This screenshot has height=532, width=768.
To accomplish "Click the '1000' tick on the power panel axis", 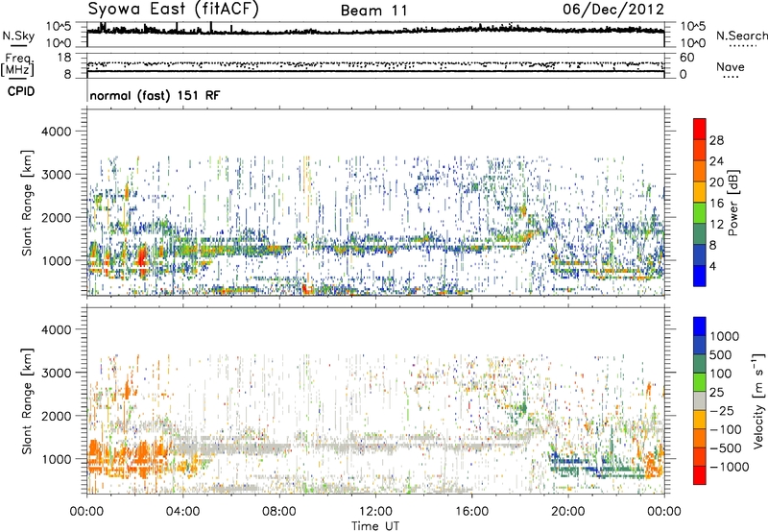I will [x=57, y=260].
